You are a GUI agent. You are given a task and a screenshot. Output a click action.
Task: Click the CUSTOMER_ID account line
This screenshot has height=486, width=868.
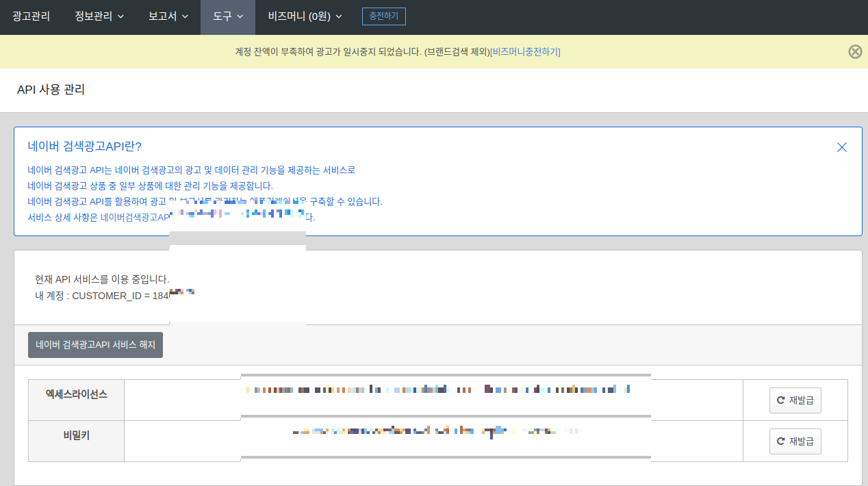115,295
